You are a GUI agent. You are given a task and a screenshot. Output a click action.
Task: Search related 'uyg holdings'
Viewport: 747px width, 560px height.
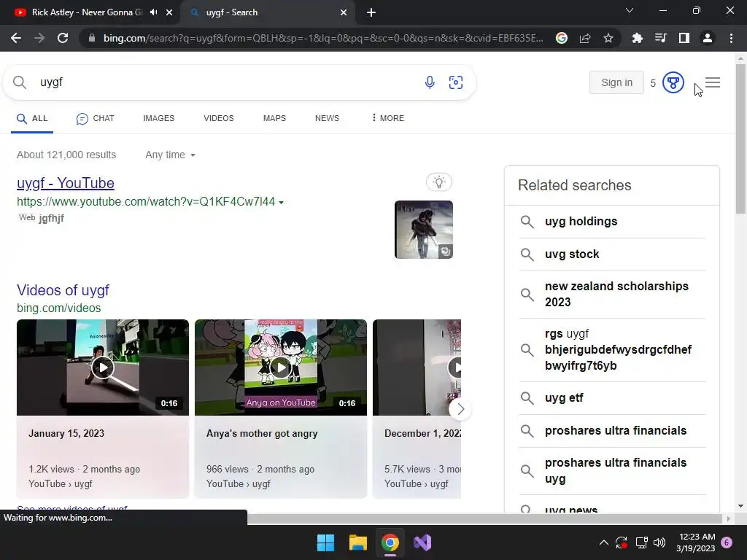click(612, 222)
